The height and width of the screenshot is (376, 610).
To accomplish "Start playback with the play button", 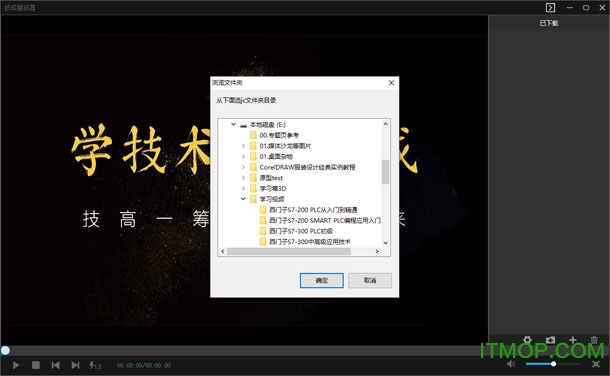I will tap(16, 365).
